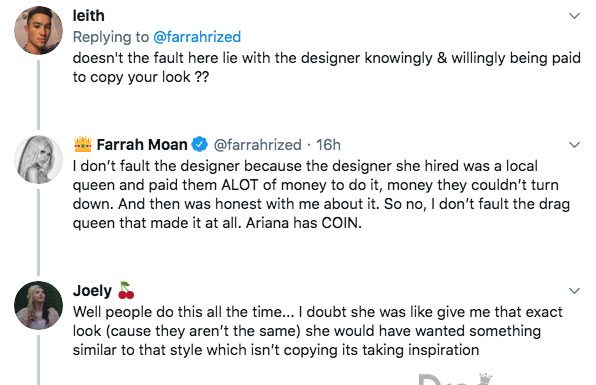Image resolution: width=596 pixels, height=385 pixels.
Task: Expand options chevron on Farrah Moan's tweet
Action: (x=574, y=145)
